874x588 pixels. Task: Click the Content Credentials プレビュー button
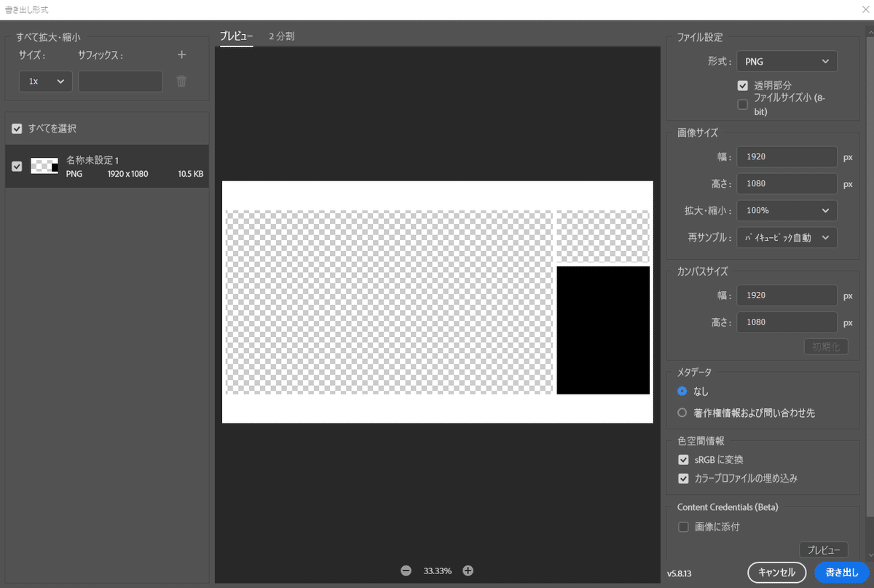823,549
